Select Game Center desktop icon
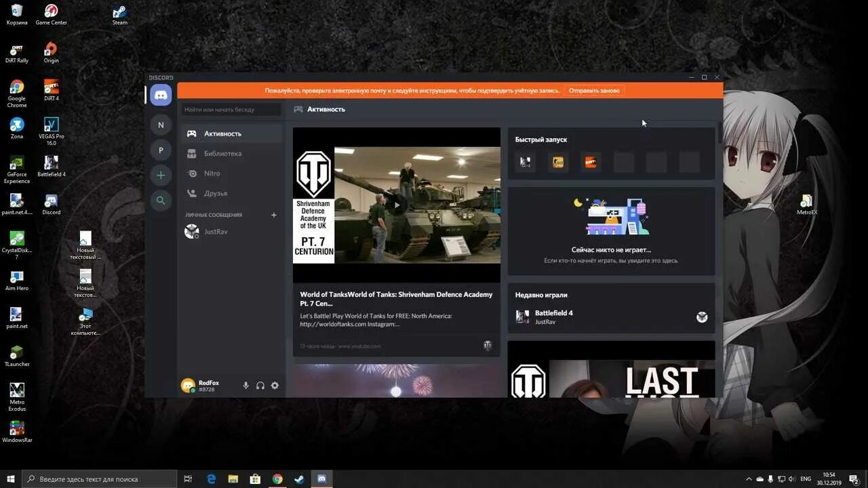Viewport: 868px width, 488px height. pos(51,14)
